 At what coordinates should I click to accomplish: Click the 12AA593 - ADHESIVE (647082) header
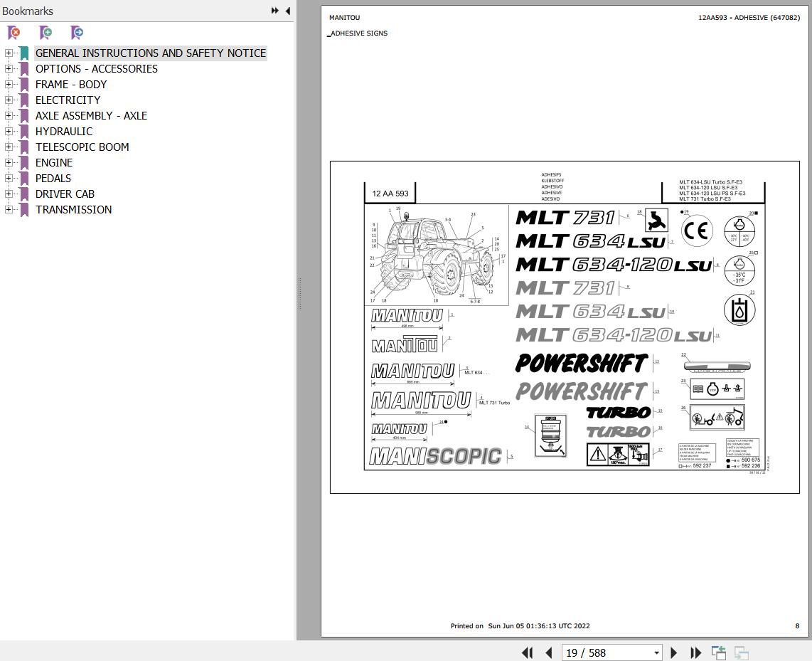pyautogui.click(x=749, y=18)
